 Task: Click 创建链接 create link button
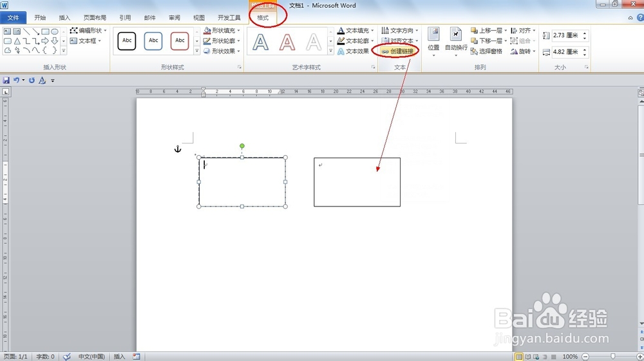pos(397,51)
